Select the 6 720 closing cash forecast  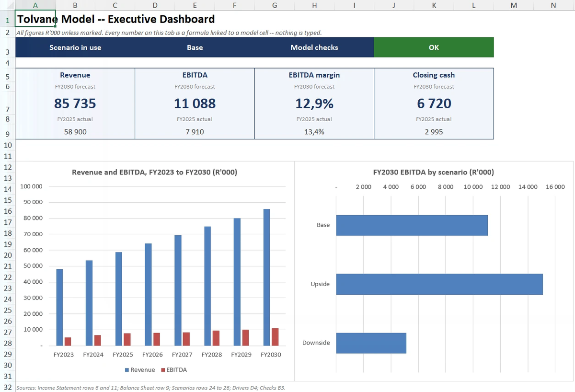(434, 104)
